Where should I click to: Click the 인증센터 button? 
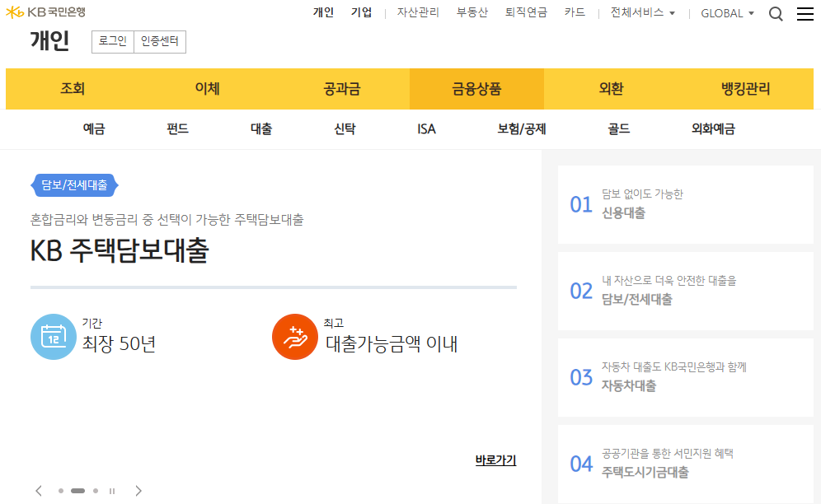[160, 41]
